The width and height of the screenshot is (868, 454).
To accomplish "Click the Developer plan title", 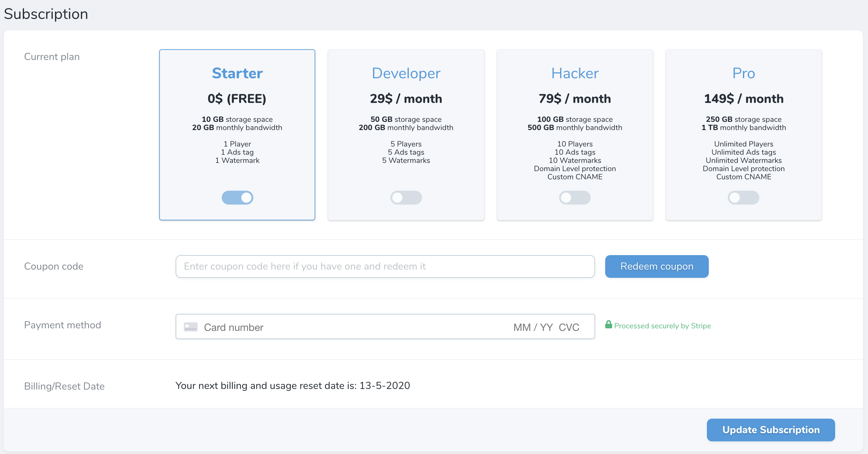I will [406, 73].
